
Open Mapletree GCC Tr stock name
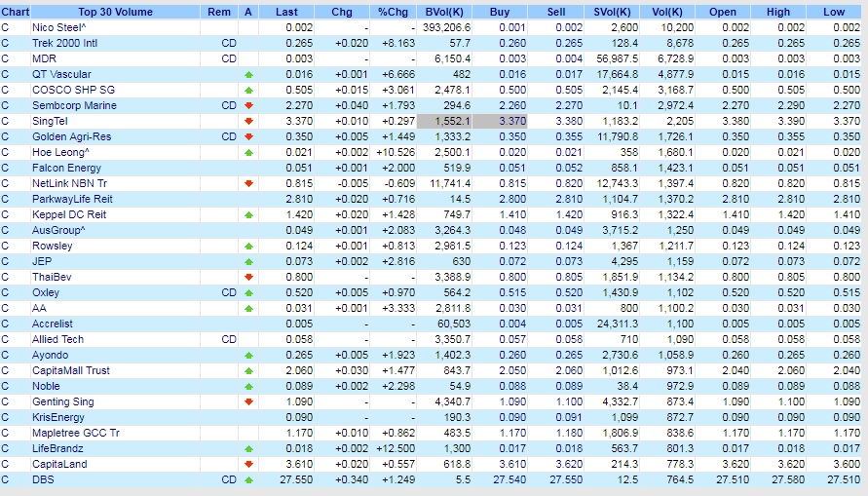tap(76, 433)
